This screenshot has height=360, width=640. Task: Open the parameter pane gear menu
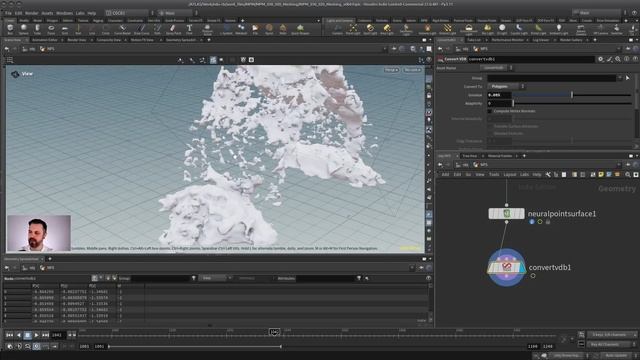[601, 59]
